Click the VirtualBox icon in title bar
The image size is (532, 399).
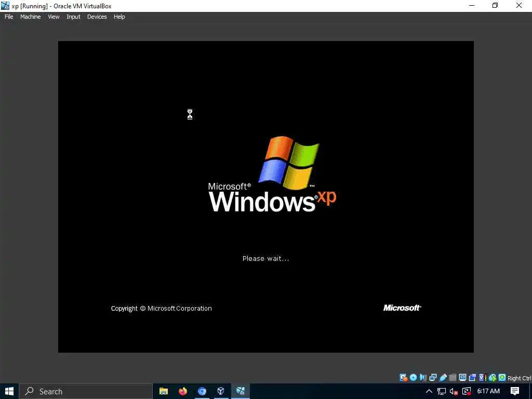[5, 5]
